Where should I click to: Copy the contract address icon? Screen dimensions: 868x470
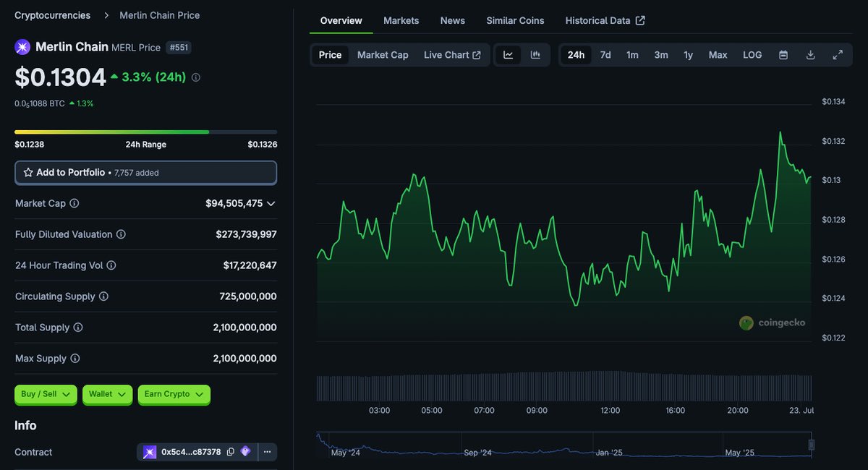(x=230, y=452)
